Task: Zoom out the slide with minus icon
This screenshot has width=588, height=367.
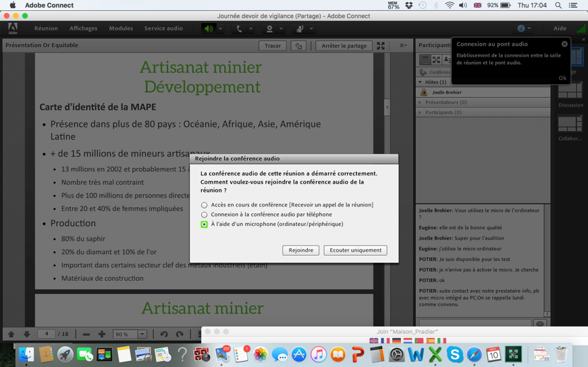Action: pyautogui.click(x=86, y=334)
